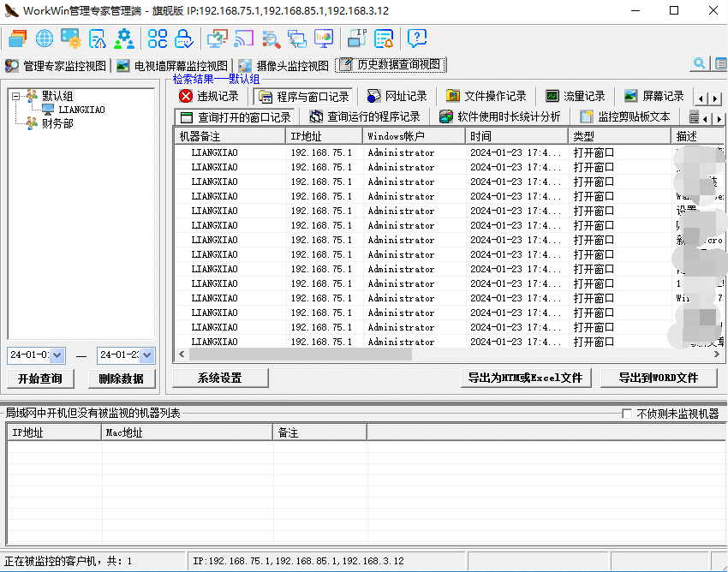Screen dimensions: 728x572
Task: Click the list-with-magnifier search icon
Action: 271,39
